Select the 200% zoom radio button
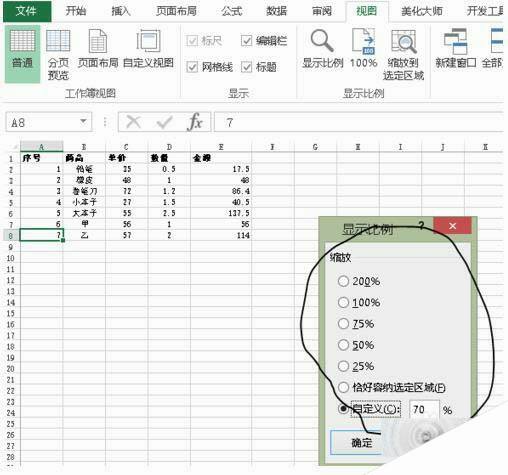The image size is (508, 475). coord(343,281)
